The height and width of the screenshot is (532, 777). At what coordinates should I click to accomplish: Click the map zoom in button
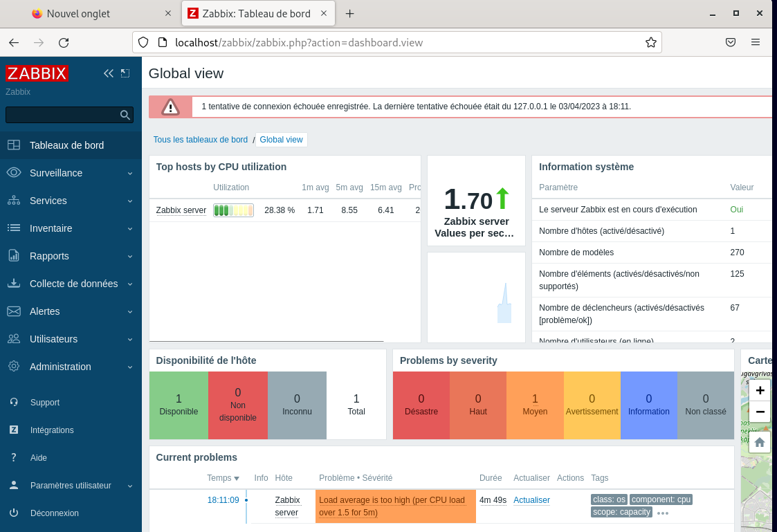pyautogui.click(x=760, y=390)
